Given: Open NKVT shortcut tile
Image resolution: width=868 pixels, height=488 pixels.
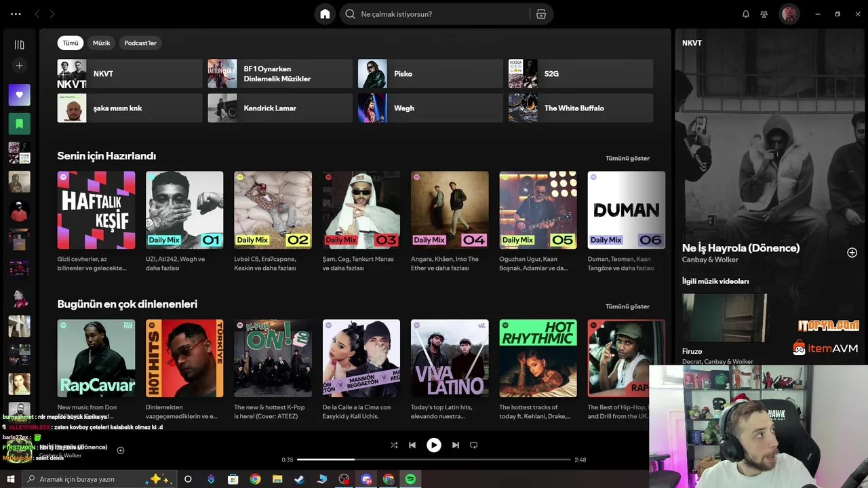Looking at the screenshot, I should tap(130, 74).
